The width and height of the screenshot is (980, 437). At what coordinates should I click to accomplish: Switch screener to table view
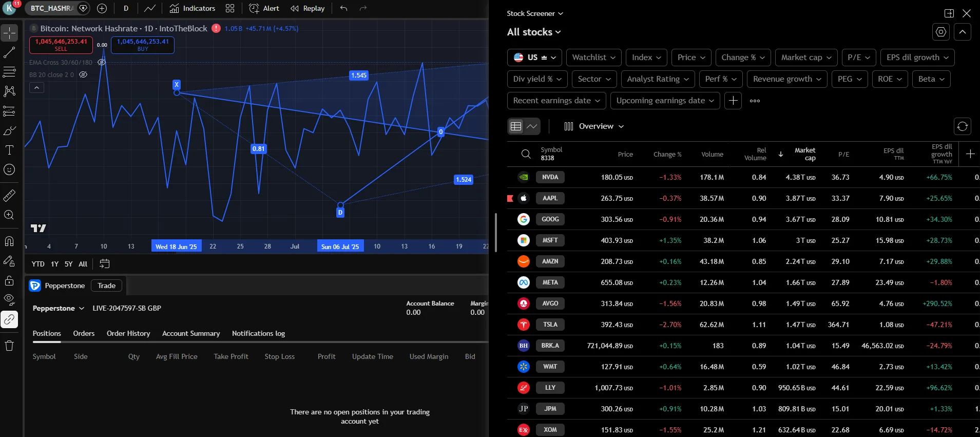click(x=516, y=126)
